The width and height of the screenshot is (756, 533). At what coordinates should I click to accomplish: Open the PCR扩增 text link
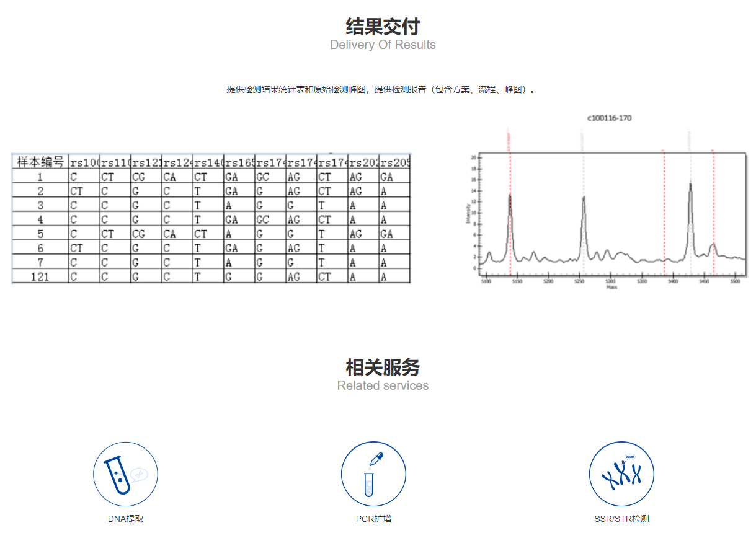373,519
